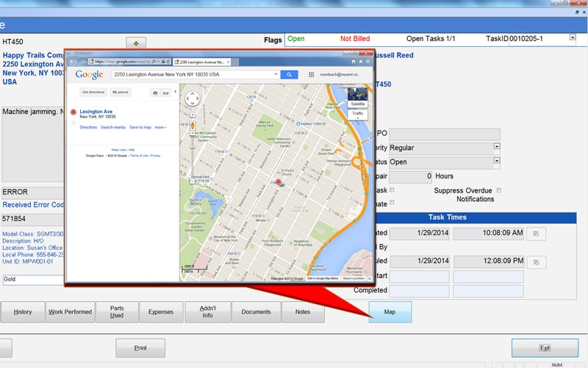The height and width of the screenshot is (368, 588).
Task: Click the PO input field
Action: 445,134
